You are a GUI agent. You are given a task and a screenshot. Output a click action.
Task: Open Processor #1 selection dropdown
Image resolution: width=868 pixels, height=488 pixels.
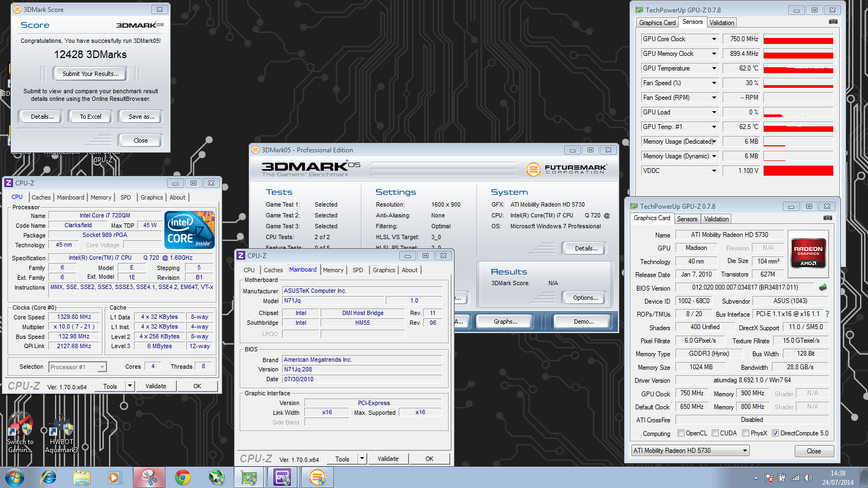coord(78,367)
